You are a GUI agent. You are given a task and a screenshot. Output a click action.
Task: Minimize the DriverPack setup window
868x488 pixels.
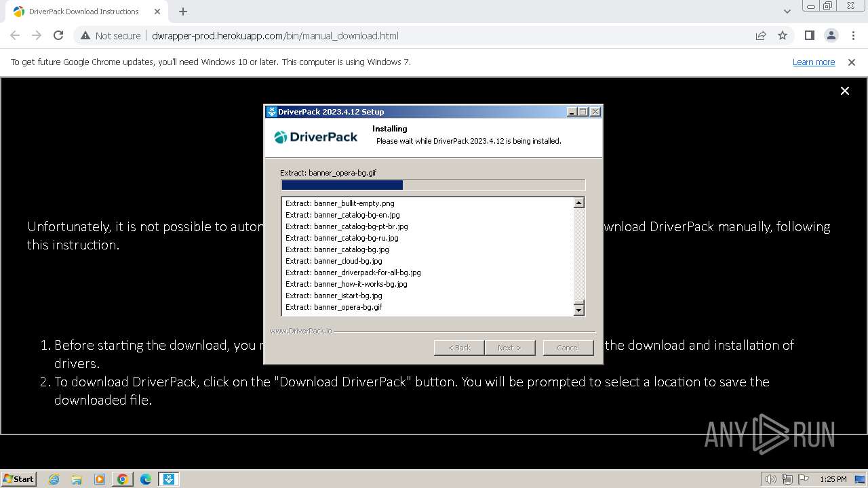pos(571,112)
